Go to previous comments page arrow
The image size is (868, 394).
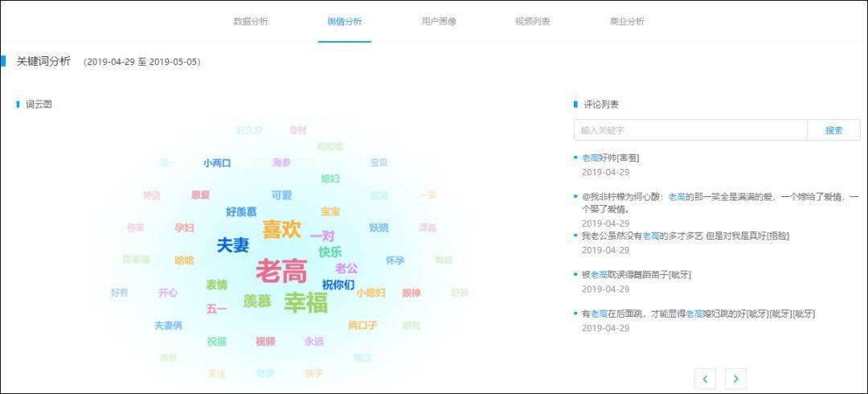[706, 379]
